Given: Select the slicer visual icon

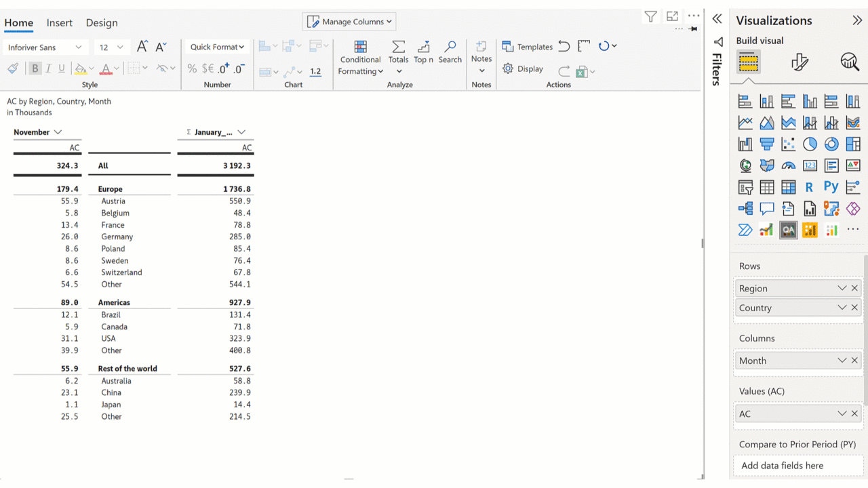Looking at the screenshot, I should [x=745, y=187].
